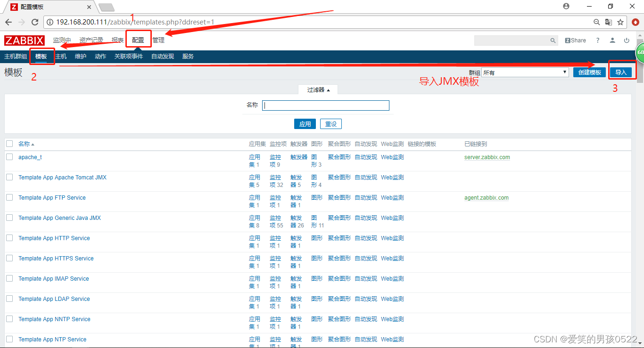Check the Template App FTP Service checkbox
644x348 pixels.
coord(9,197)
